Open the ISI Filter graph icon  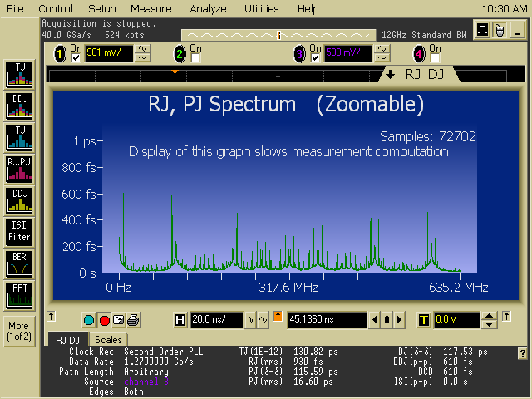[18, 230]
